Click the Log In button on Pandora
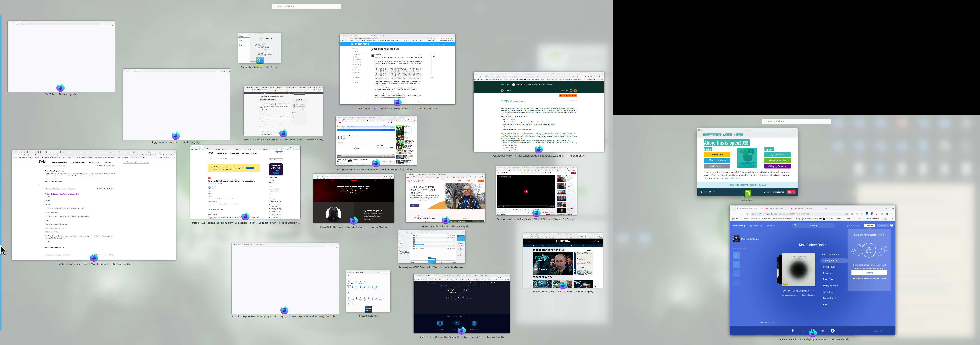 pyautogui.click(x=883, y=225)
